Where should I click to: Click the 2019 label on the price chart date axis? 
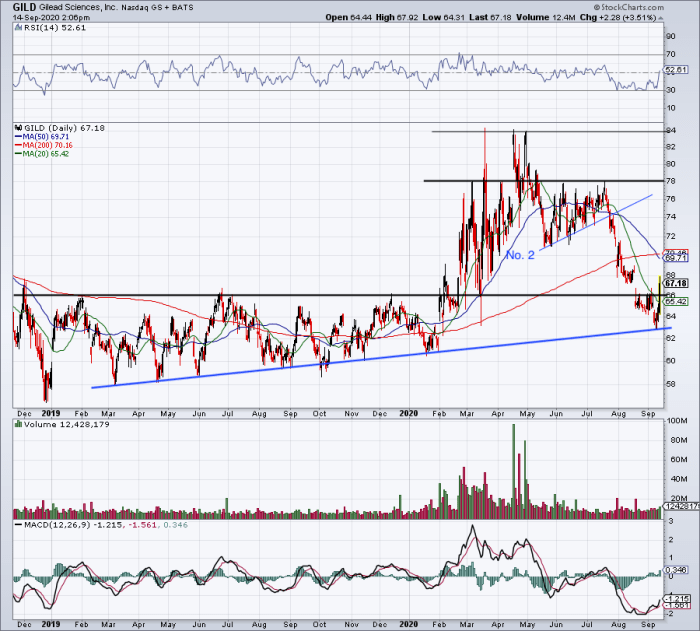click(50, 413)
